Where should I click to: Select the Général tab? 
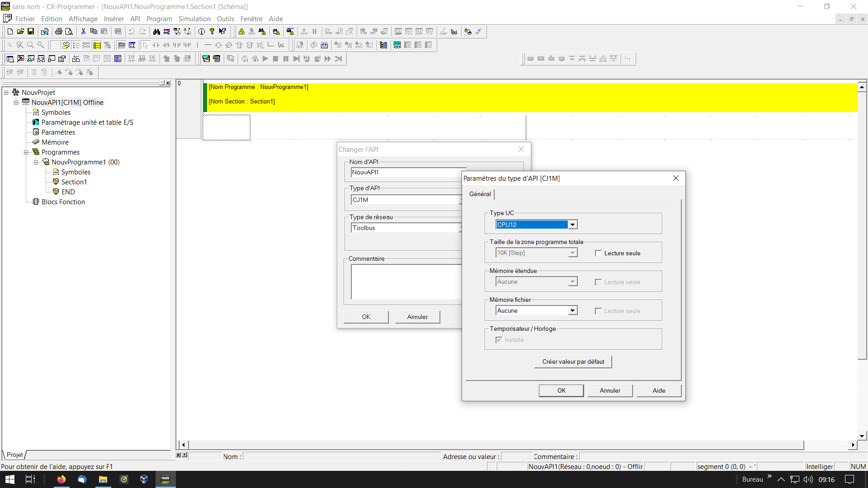click(x=480, y=194)
